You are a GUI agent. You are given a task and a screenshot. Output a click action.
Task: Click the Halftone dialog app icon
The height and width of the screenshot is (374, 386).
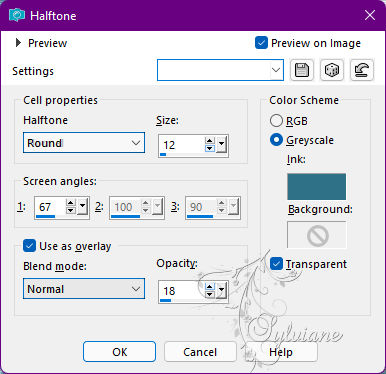[17, 15]
